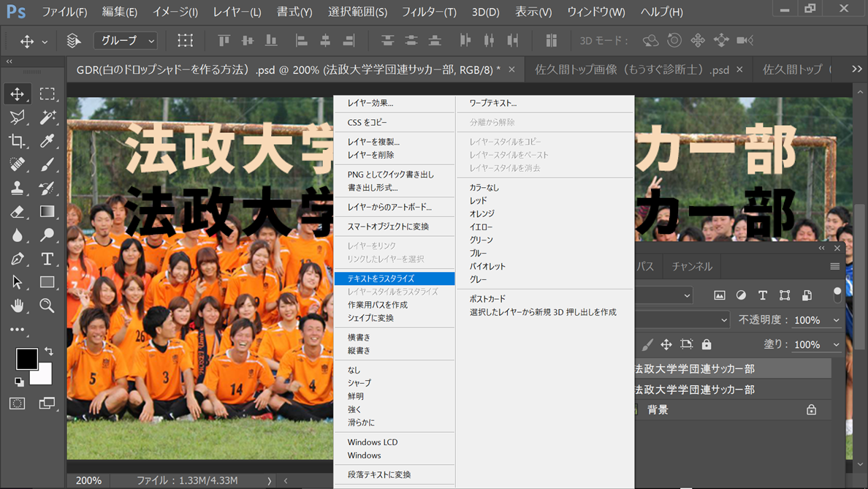The width and height of the screenshot is (868, 489).
Task: Toggle the shape layer filter icon
Action: coord(785,296)
